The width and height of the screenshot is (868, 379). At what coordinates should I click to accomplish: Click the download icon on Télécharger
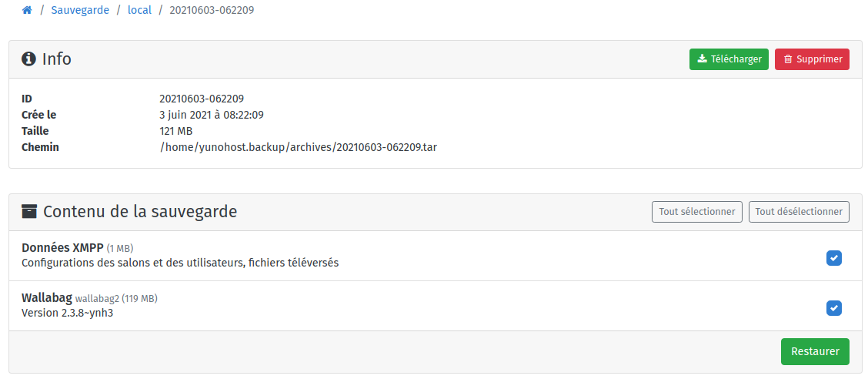coord(702,59)
